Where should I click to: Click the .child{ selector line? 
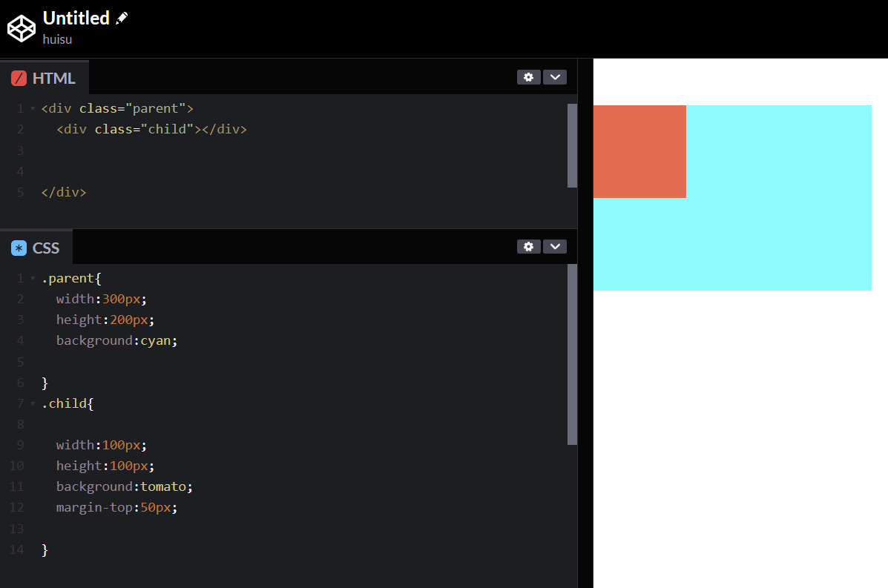tap(68, 403)
